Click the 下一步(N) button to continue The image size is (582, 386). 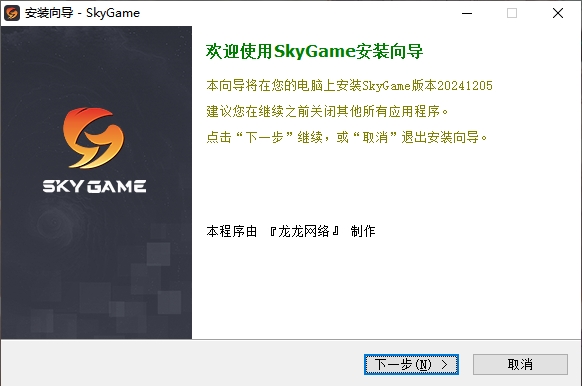(x=411, y=364)
